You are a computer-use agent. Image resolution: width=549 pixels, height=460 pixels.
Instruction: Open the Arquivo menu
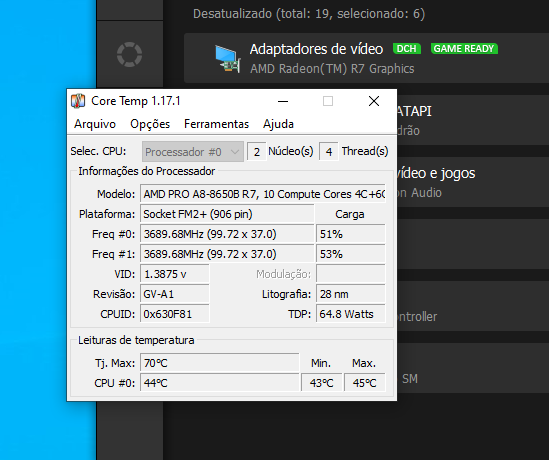point(95,124)
